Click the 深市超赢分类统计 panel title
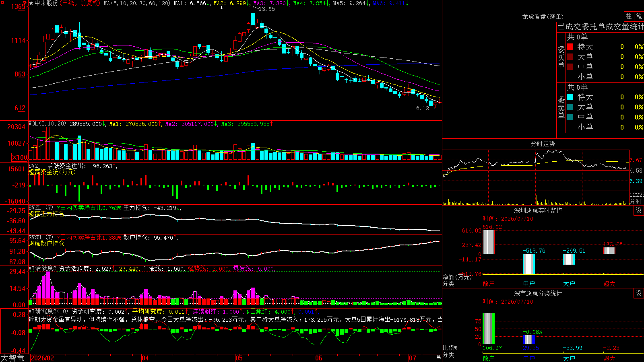 pyautogui.click(x=538, y=293)
